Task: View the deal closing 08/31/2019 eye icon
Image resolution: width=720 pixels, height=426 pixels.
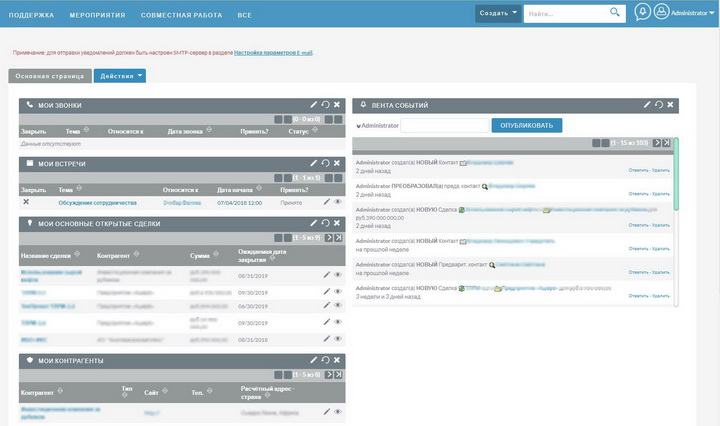Action: coord(338,275)
